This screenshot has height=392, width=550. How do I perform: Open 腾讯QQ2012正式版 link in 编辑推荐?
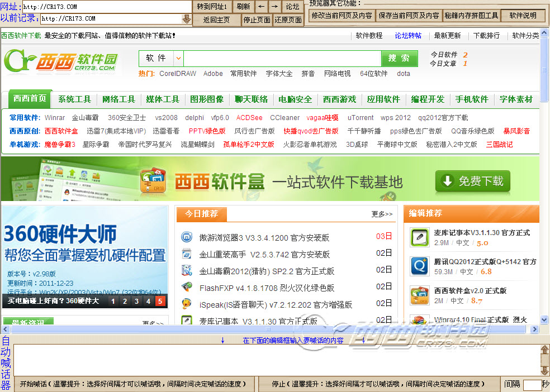click(485, 262)
